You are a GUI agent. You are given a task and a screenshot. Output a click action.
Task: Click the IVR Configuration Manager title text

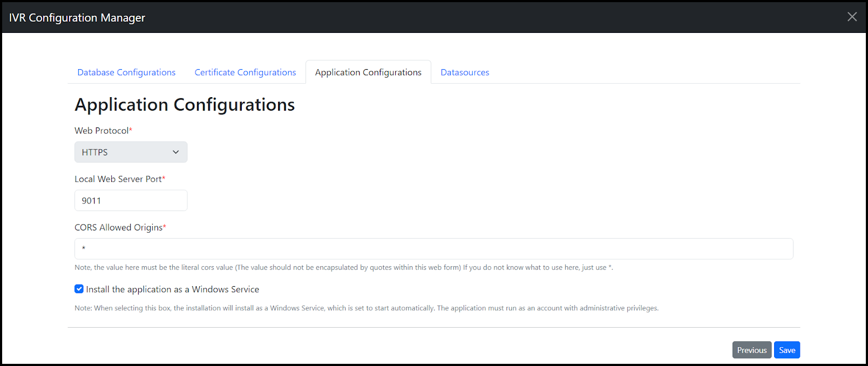point(77,18)
